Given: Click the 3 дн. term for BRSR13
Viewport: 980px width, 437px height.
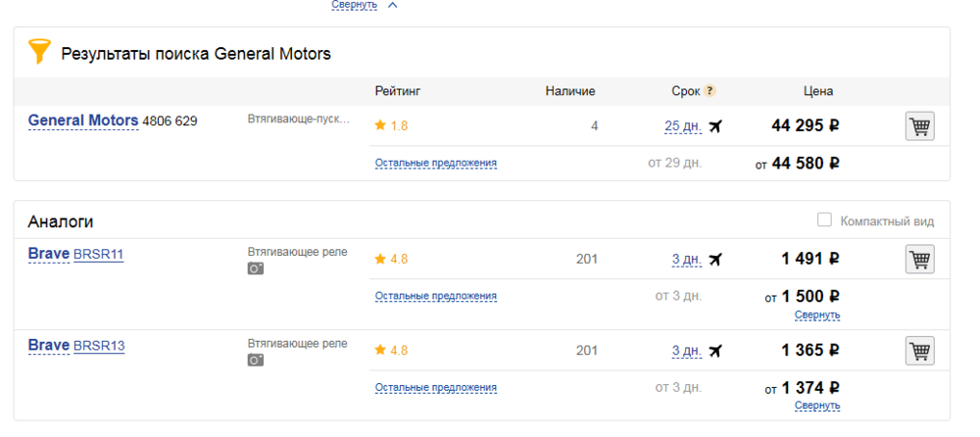Looking at the screenshot, I should (x=687, y=351).
